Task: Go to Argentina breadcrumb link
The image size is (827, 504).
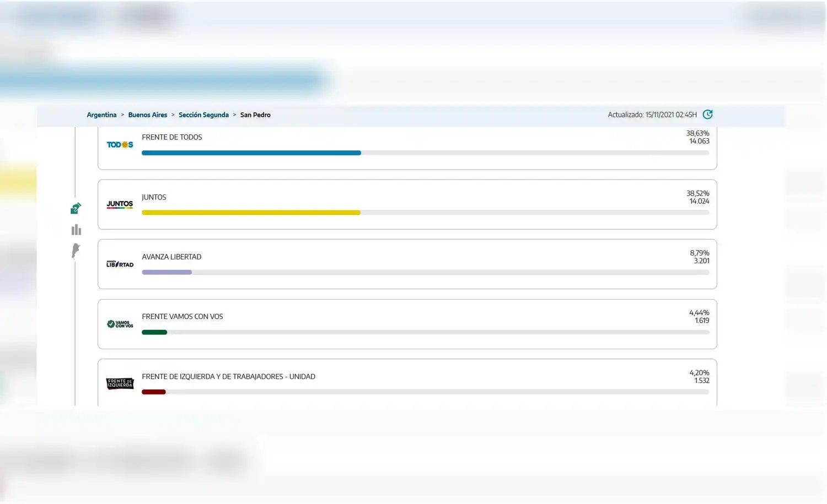Action: click(101, 115)
